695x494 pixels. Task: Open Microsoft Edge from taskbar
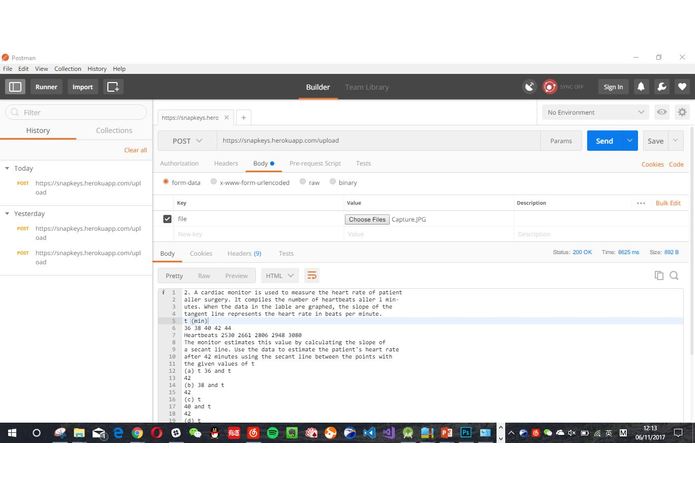pyautogui.click(x=118, y=433)
